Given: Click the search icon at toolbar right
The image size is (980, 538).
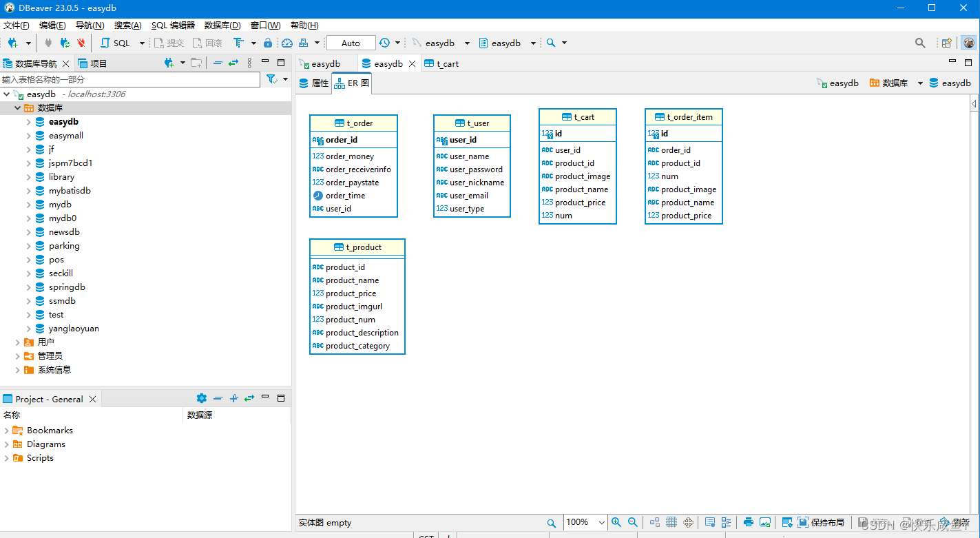Looking at the screenshot, I should [x=920, y=43].
